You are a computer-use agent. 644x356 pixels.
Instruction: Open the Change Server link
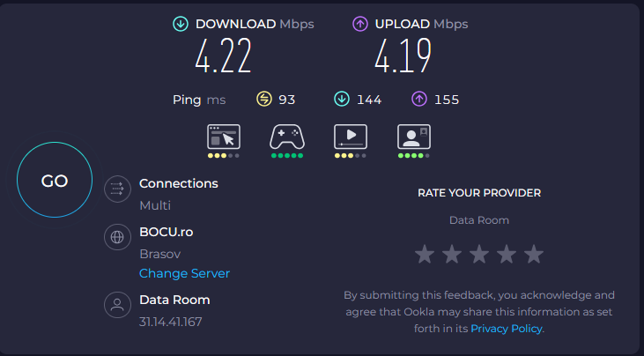[x=184, y=273]
